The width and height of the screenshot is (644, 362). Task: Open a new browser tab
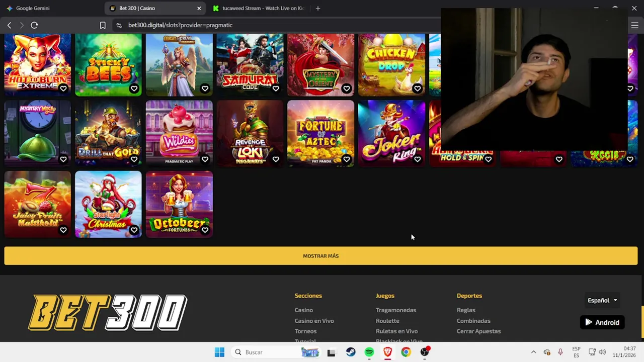317,9
